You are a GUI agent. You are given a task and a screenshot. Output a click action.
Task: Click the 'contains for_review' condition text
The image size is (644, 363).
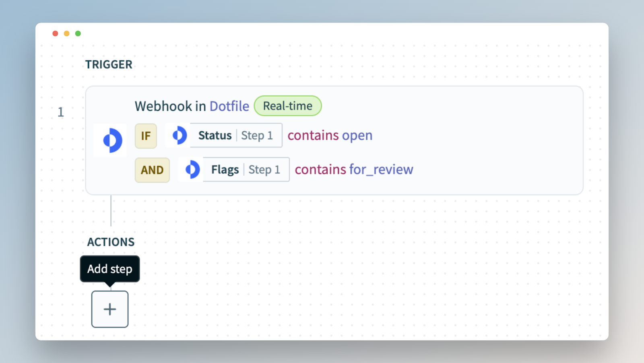point(354,170)
